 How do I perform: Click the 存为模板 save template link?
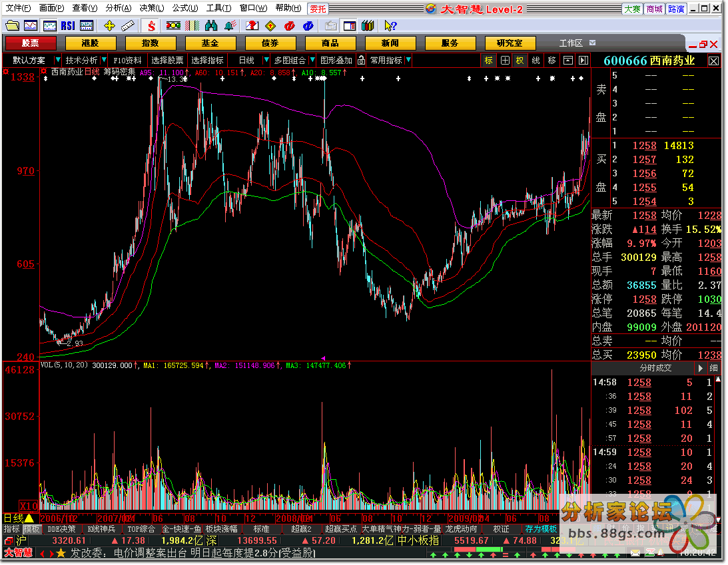point(540,529)
